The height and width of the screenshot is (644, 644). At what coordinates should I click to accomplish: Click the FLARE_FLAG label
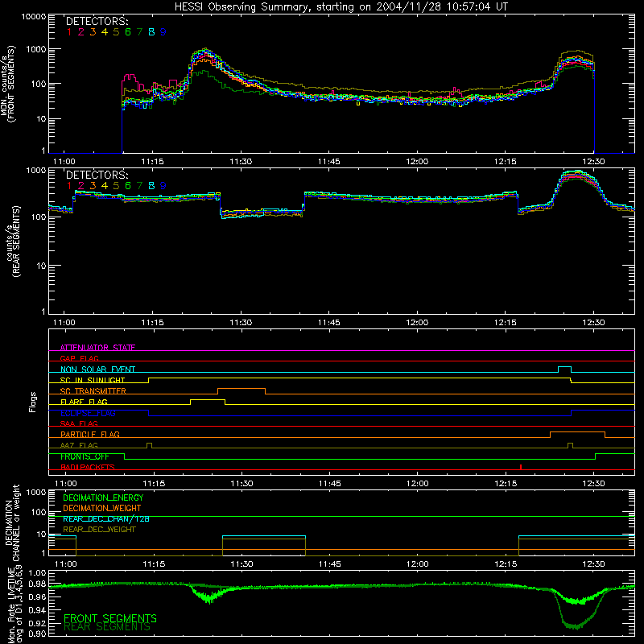(x=84, y=402)
